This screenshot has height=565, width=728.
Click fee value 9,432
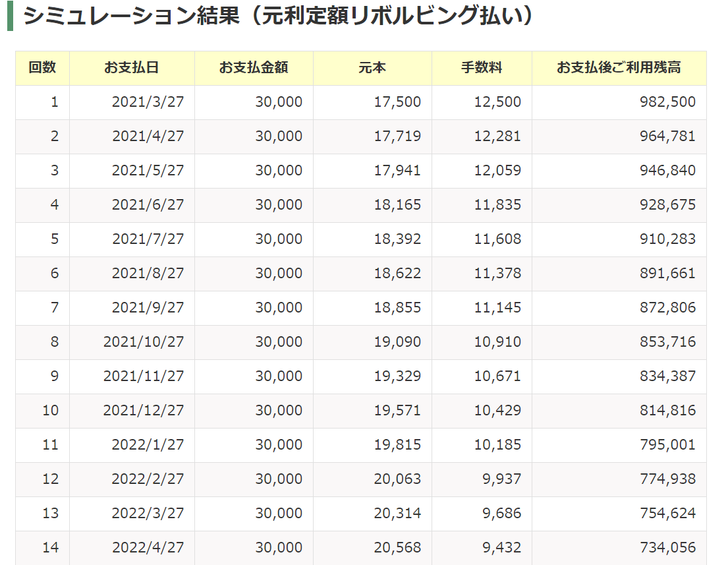tap(502, 547)
